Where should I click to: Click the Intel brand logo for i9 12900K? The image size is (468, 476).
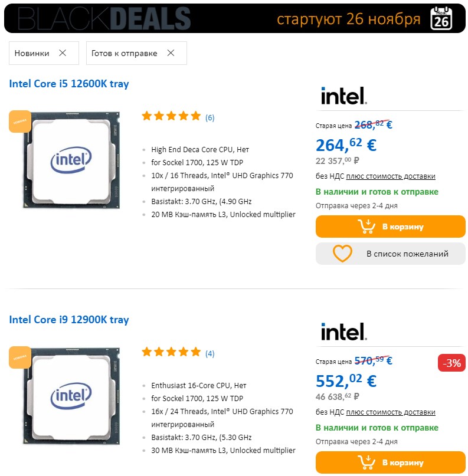[343, 331]
